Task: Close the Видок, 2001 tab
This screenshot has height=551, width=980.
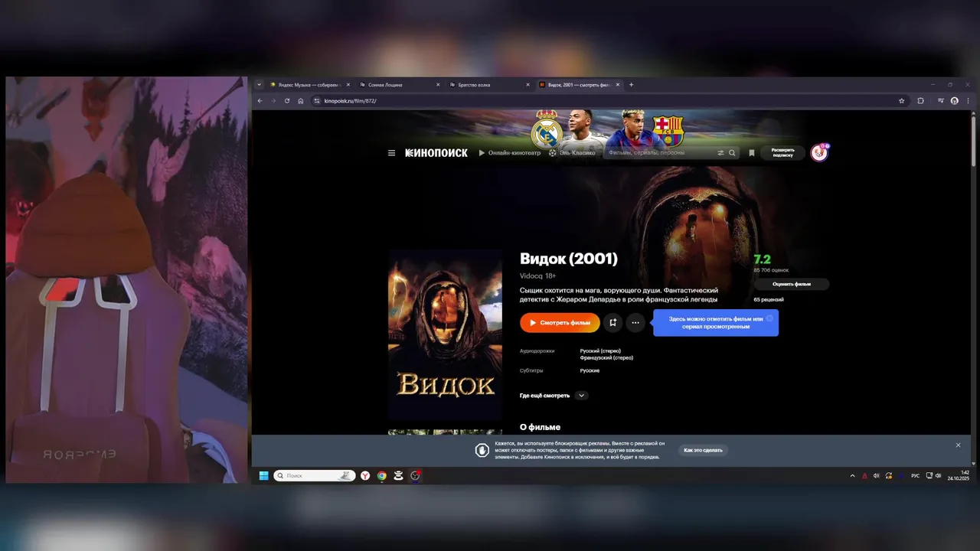Action: pyautogui.click(x=618, y=85)
